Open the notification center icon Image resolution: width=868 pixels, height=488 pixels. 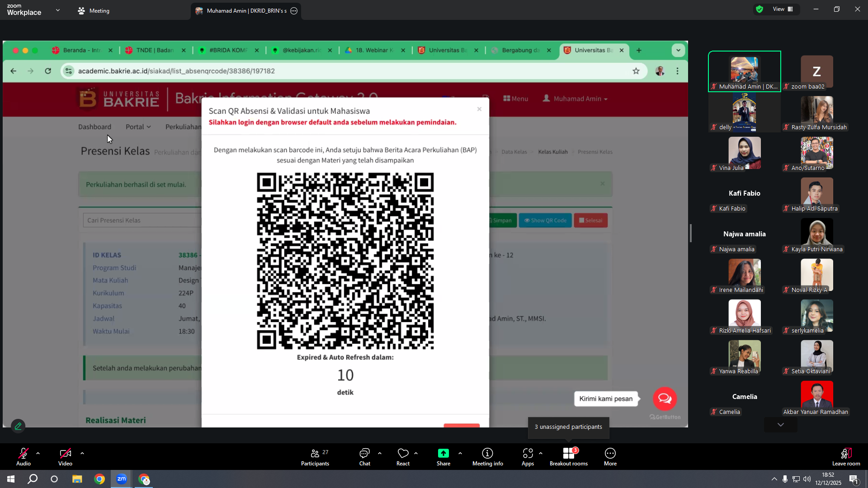point(854,479)
